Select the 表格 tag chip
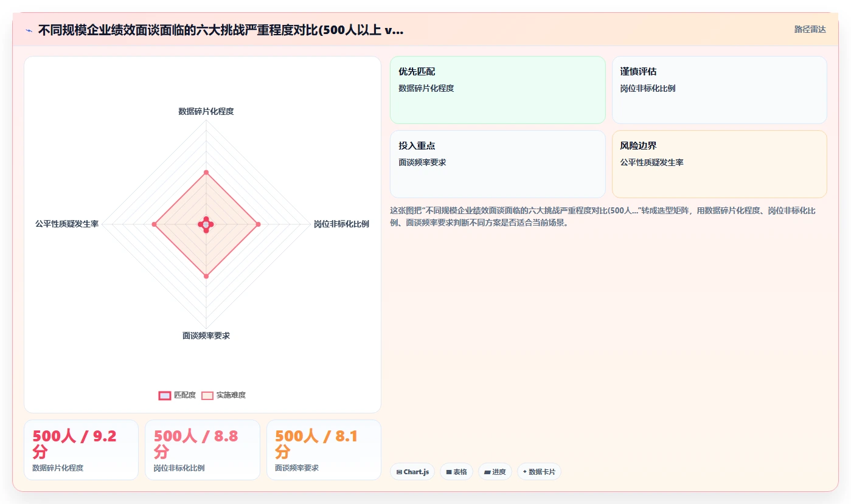This screenshot has width=851, height=504. (x=456, y=472)
